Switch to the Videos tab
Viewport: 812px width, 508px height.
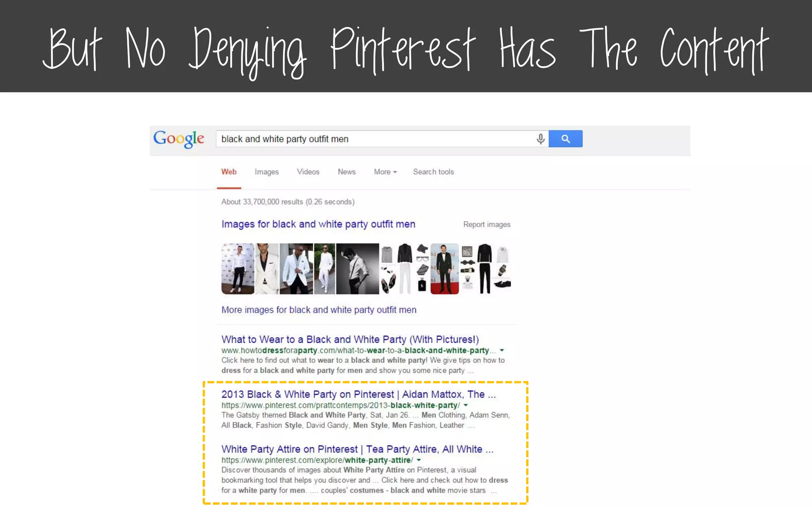coord(308,172)
